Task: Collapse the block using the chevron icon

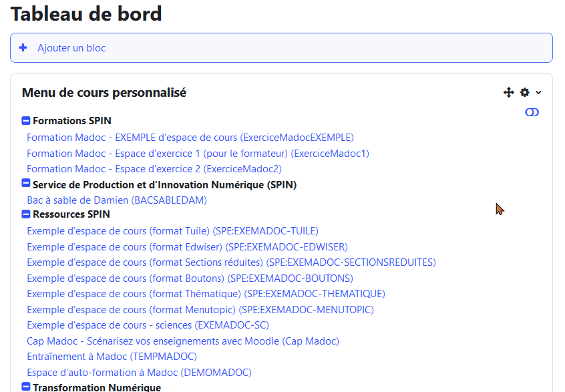Action: coord(539,92)
